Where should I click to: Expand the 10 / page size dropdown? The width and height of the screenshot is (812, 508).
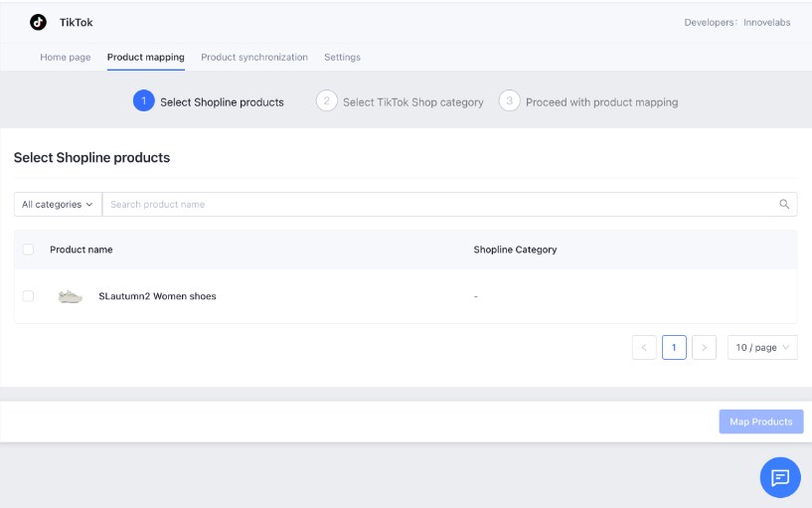point(761,347)
